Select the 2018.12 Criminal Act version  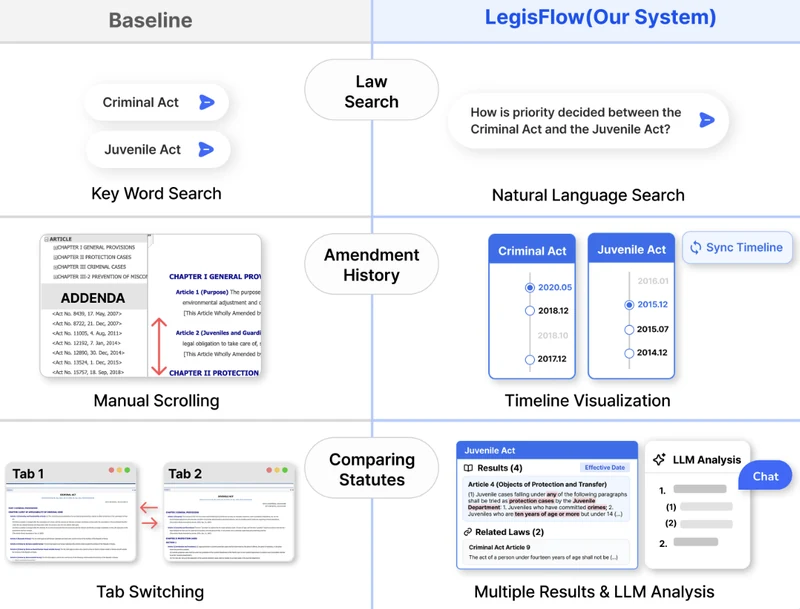530,311
